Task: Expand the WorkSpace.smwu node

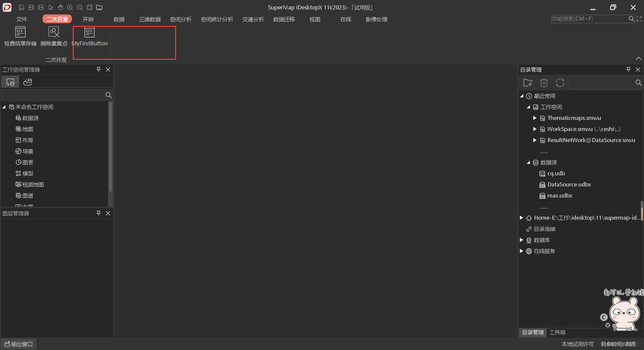Action: click(535, 129)
